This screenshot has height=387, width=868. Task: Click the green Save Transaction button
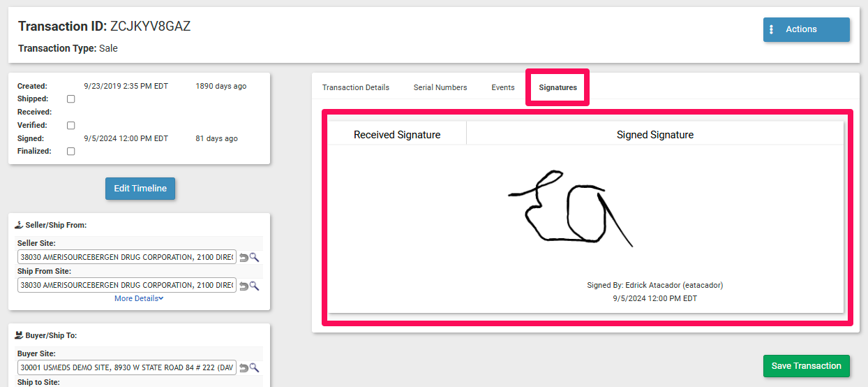tap(806, 366)
